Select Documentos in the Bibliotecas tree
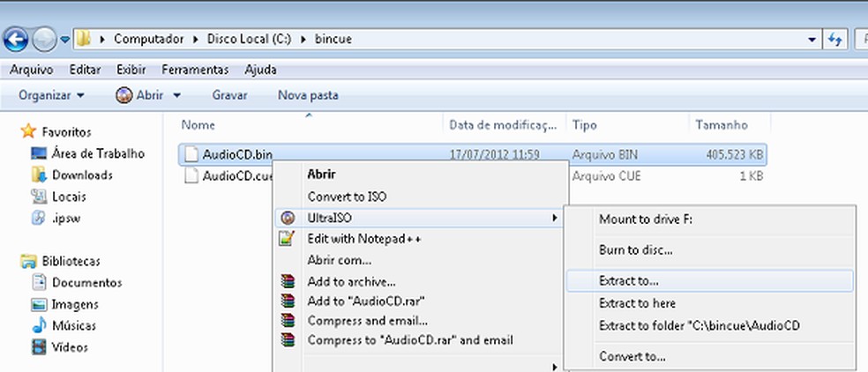The image size is (868, 372). click(x=86, y=283)
